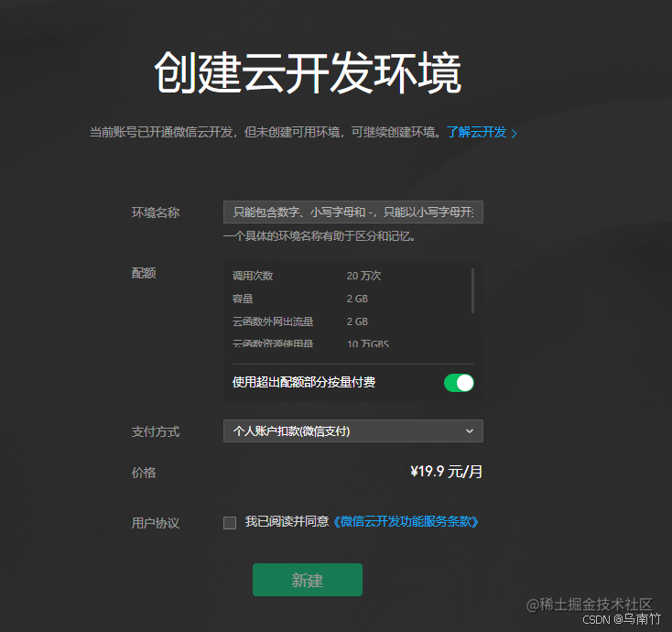Click the arrow beside 了解云开发

point(515,134)
